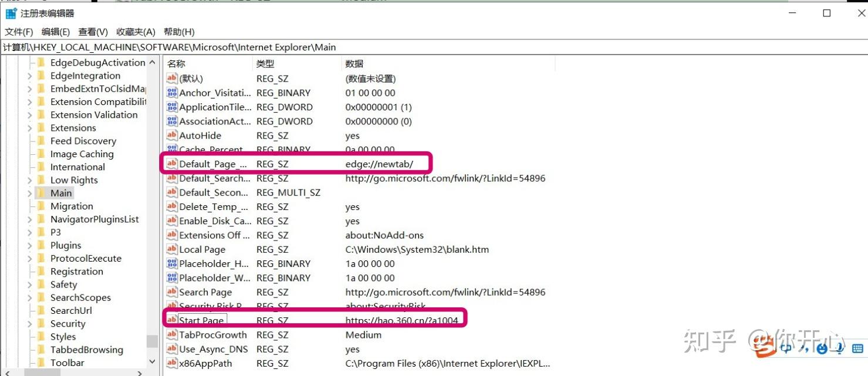Open the 编辑(E) menu
This screenshot has width=868, height=376.
(56, 32)
